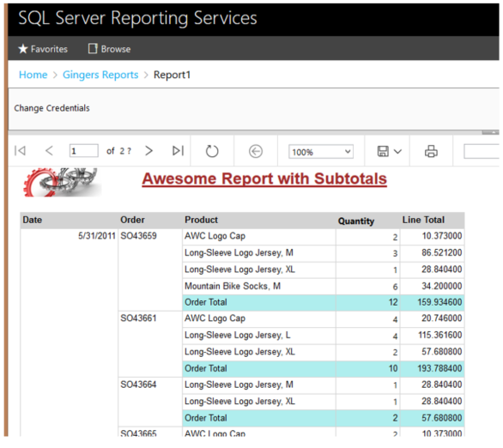Click the Favorites star icon
The height and width of the screenshot is (448, 503).
23,49
